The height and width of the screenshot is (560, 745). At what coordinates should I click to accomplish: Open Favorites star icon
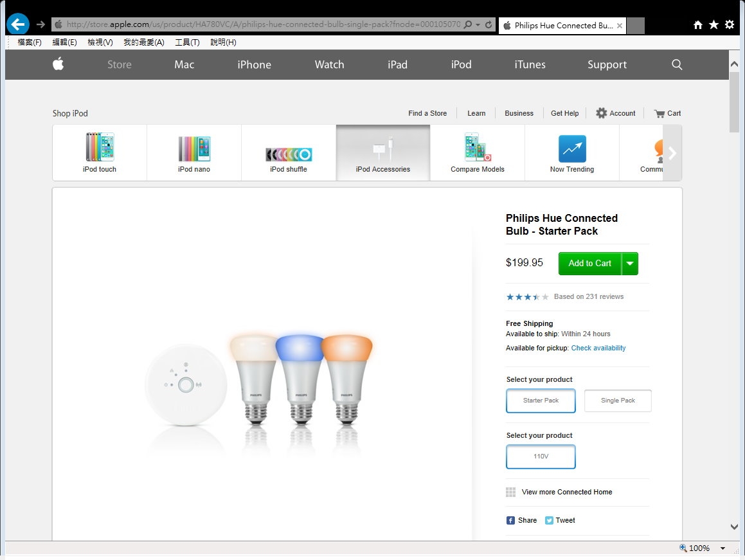pos(714,24)
